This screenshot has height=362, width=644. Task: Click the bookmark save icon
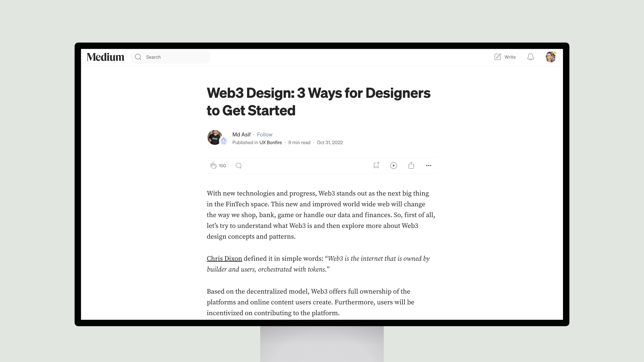tap(376, 165)
